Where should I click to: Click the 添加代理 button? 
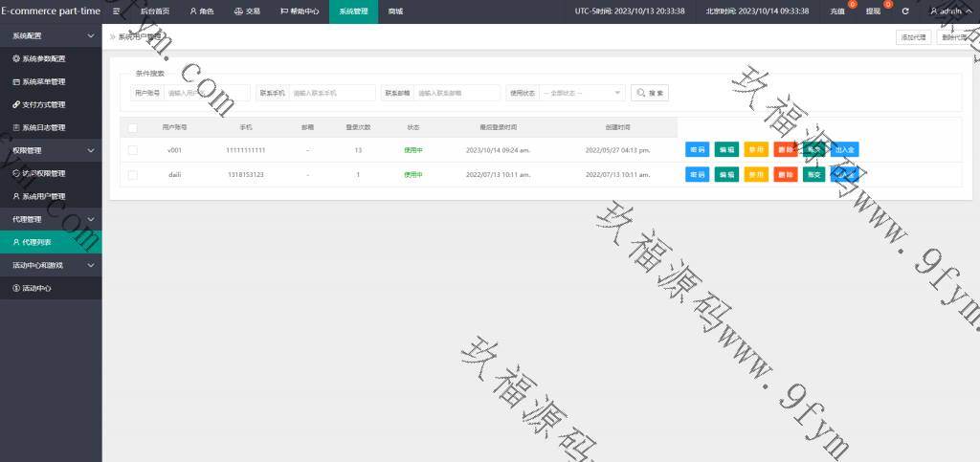pyautogui.click(x=912, y=37)
